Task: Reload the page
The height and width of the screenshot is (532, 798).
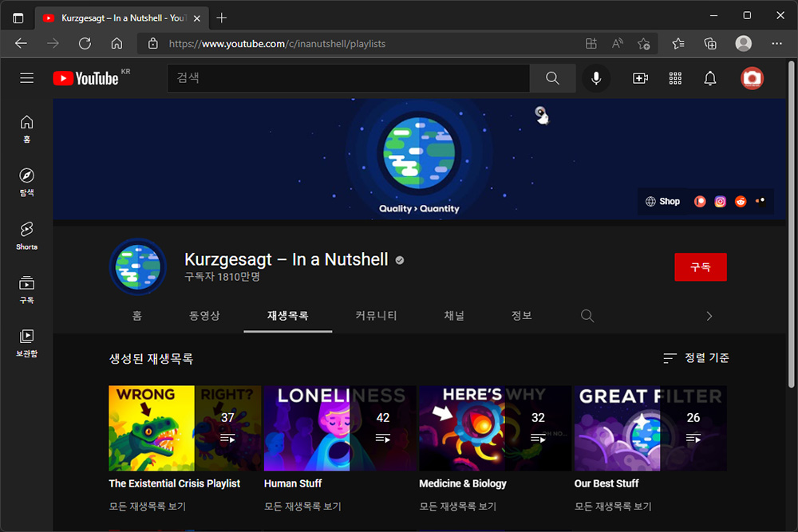Action: 85,44
